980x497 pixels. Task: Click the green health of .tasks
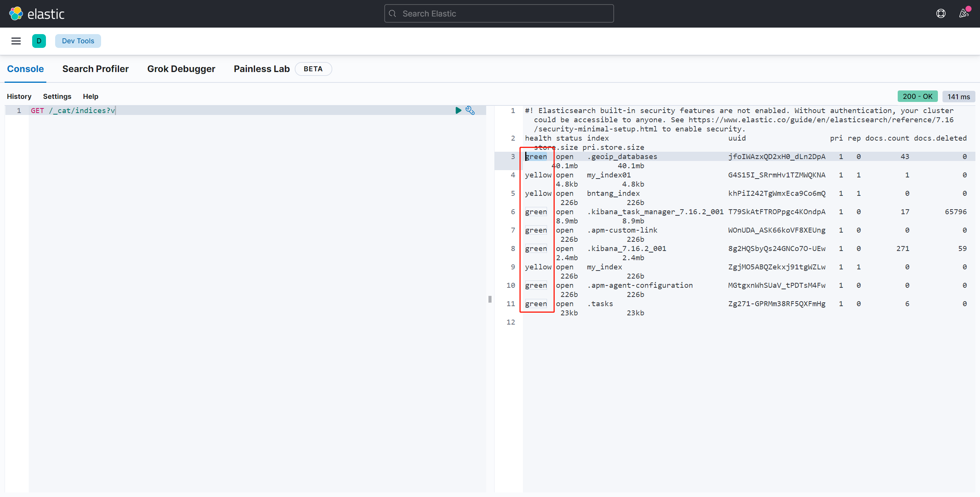point(536,303)
